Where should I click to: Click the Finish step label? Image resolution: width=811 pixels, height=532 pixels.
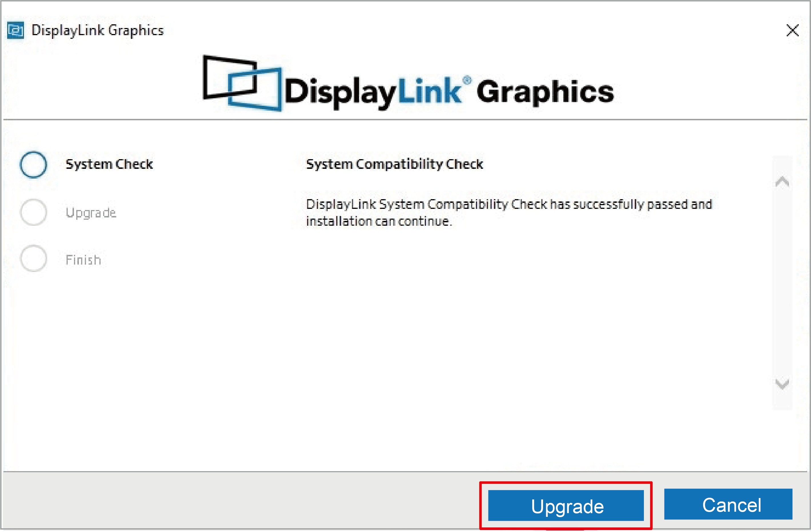coord(83,260)
